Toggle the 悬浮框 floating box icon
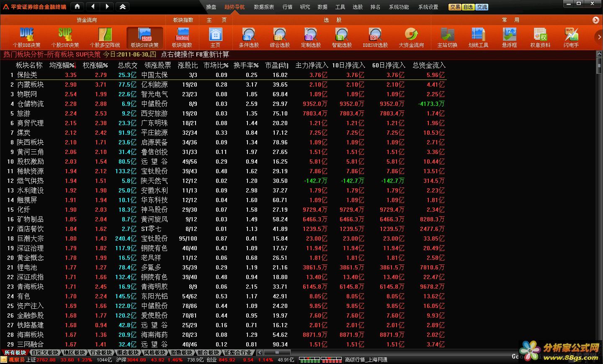Viewport: 603px width, 364px height. [x=510, y=37]
